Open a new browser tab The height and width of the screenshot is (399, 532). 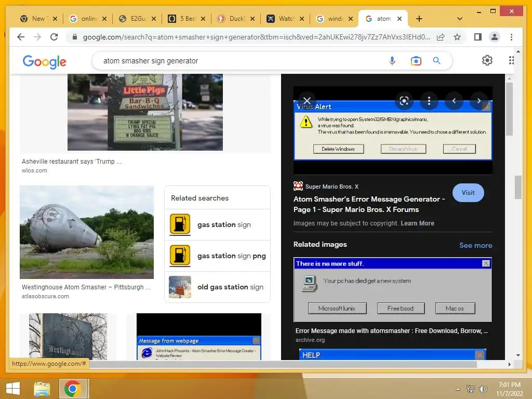click(x=419, y=19)
